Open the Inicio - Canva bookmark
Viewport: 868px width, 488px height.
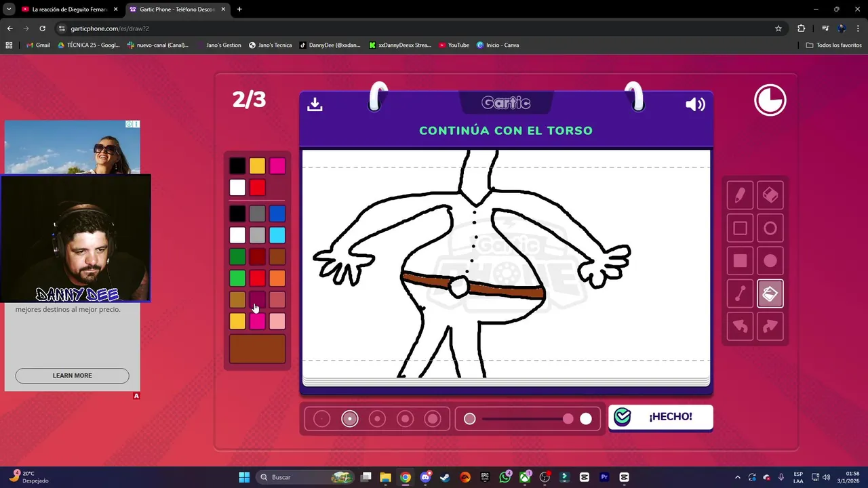pyautogui.click(x=498, y=45)
